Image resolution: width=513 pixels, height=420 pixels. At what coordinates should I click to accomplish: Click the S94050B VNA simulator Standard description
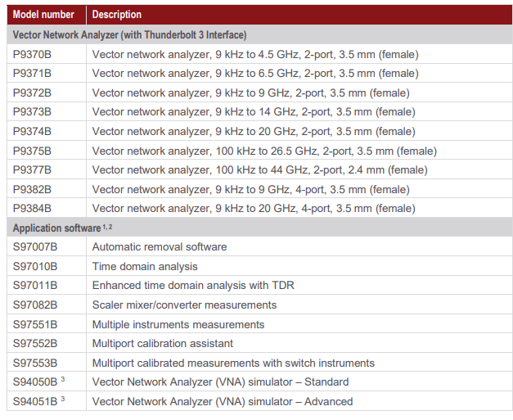(221, 382)
